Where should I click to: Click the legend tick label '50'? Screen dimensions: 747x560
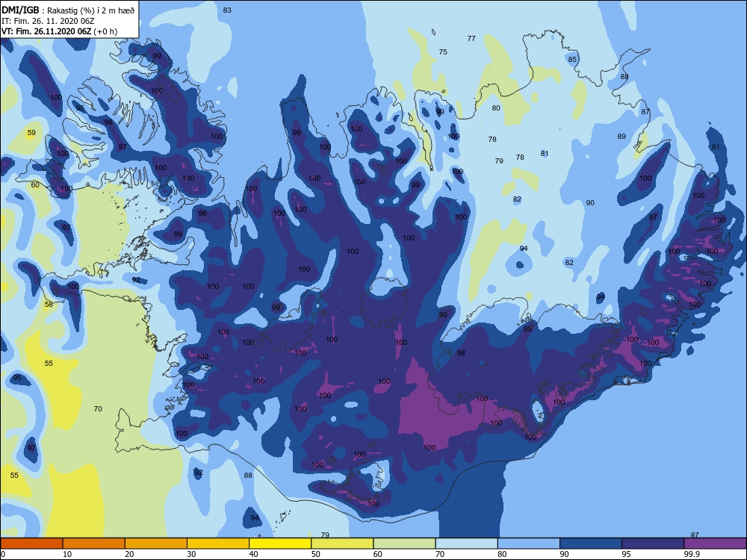(x=316, y=554)
